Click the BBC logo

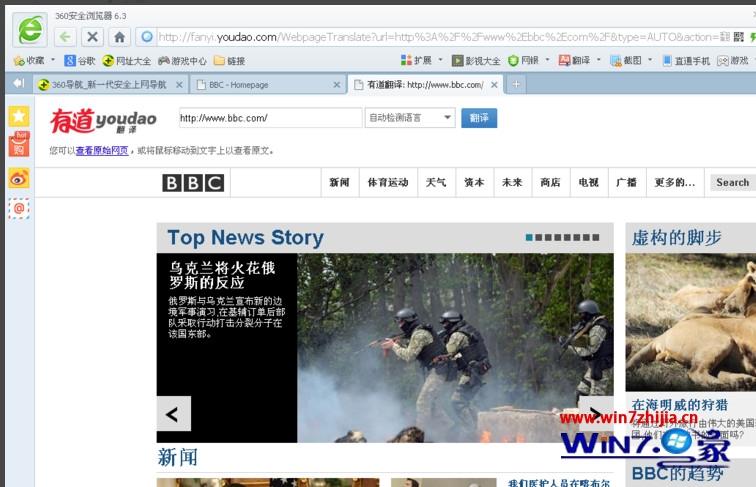(x=193, y=183)
